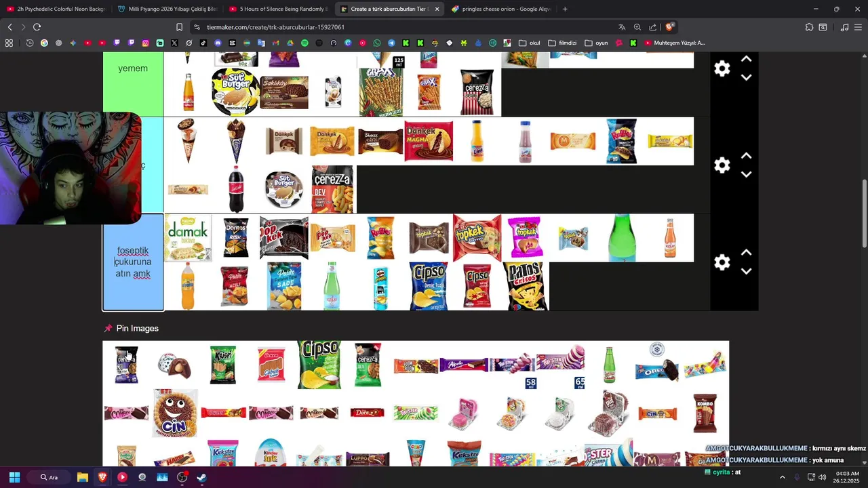Bookmark this page icon in address bar

click(179, 27)
